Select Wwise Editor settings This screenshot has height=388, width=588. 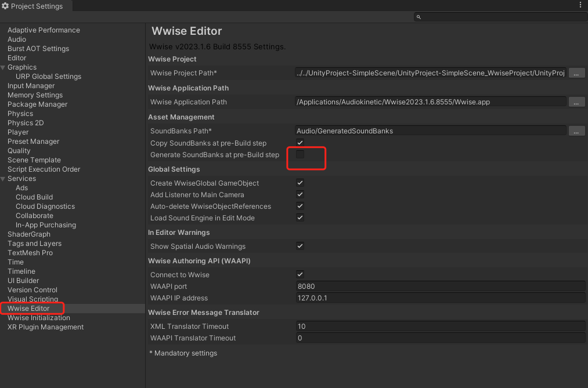(x=28, y=308)
